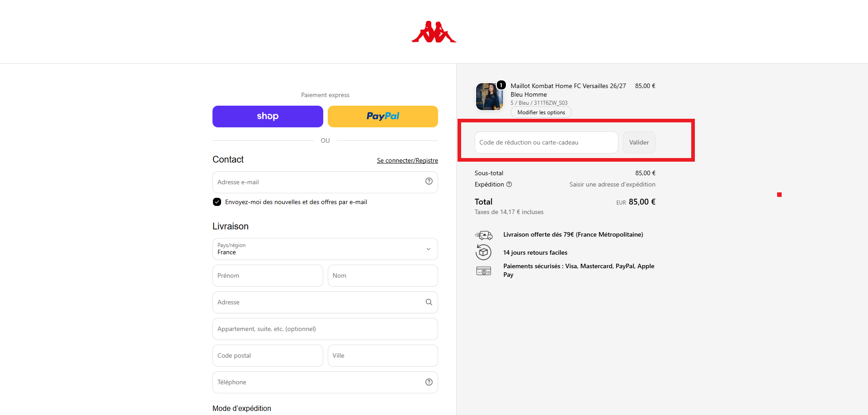This screenshot has width=868, height=415.
Task: Pay with Shop Pay express button
Action: click(x=268, y=117)
